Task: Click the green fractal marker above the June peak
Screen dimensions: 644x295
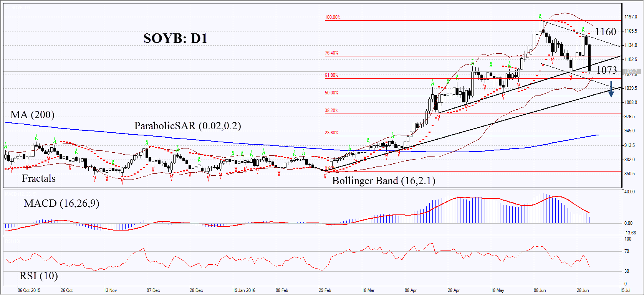Action: (x=540, y=16)
